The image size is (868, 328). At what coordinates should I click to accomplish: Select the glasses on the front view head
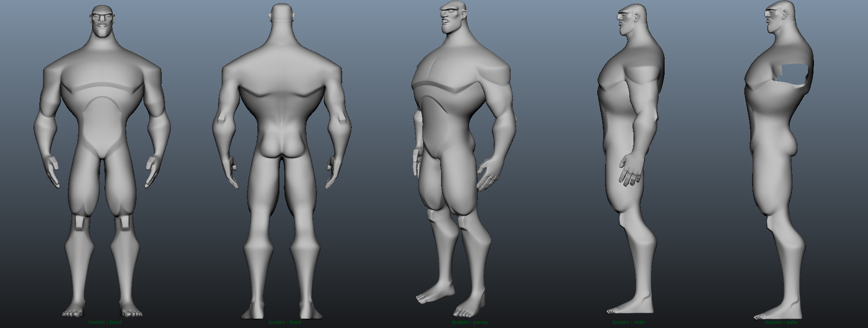pos(101,17)
